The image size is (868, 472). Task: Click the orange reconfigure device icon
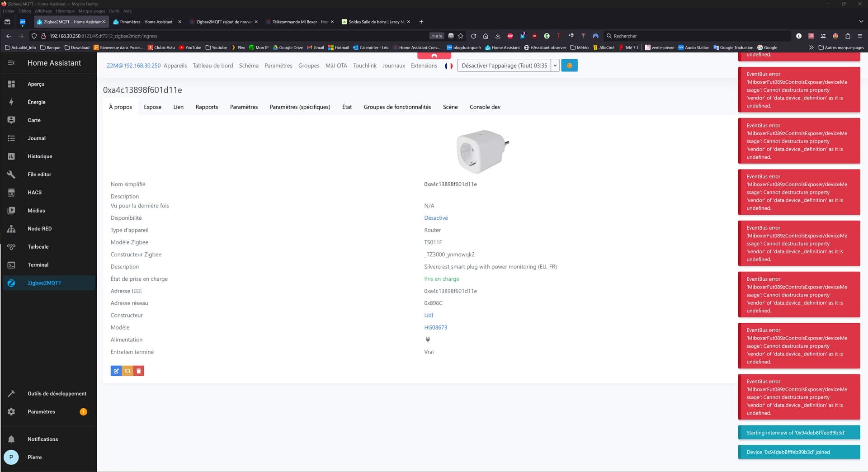coord(127,371)
